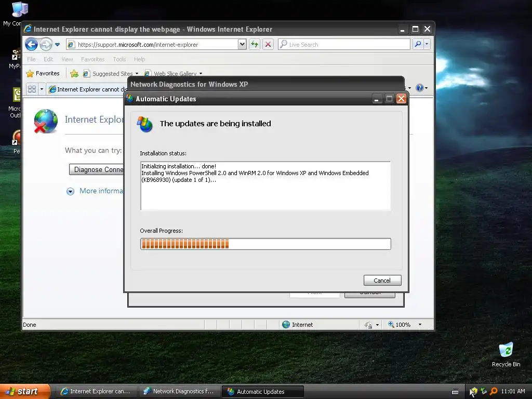The height and width of the screenshot is (399, 532).
Task: Expand the address bar URL history dropdown
Action: [242, 44]
